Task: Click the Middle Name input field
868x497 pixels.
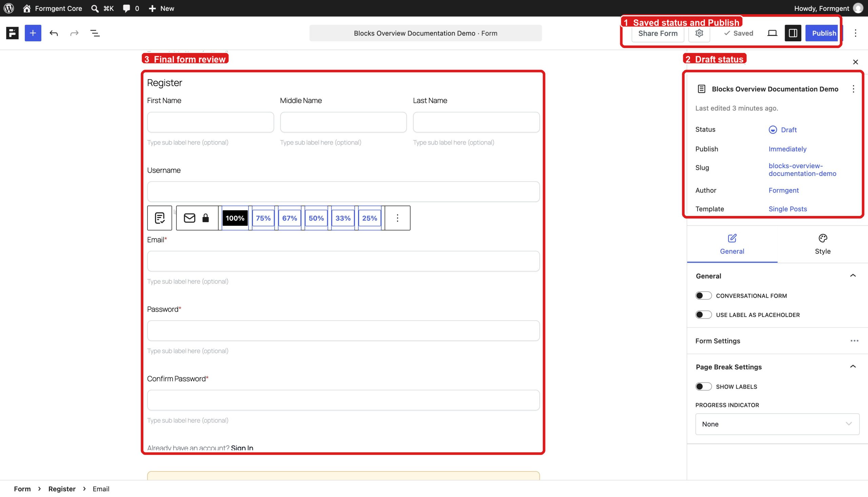Action: point(343,122)
